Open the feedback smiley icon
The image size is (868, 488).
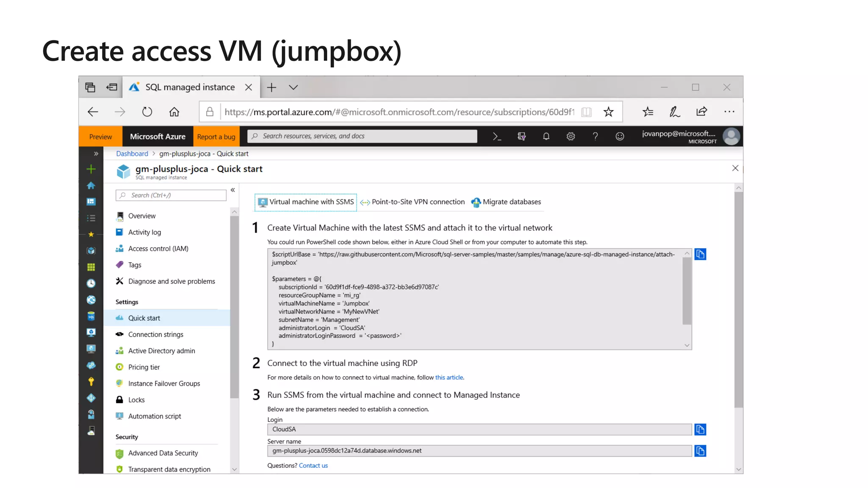pyautogui.click(x=620, y=136)
